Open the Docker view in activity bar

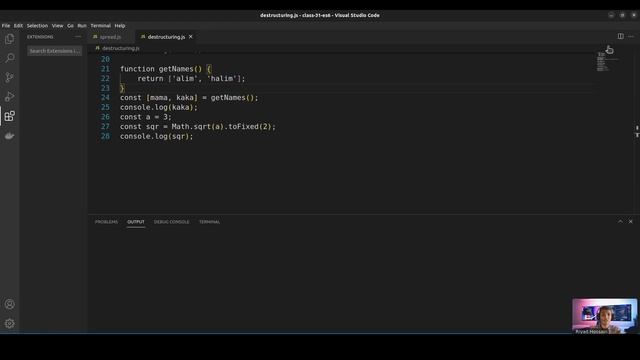point(9,136)
